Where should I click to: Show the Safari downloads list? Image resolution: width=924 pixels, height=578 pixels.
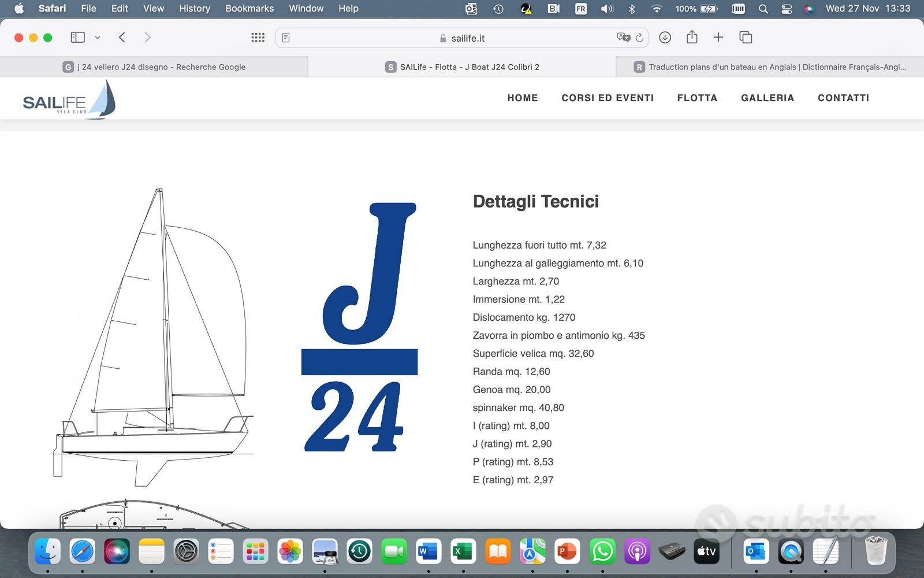click(665, 38)
